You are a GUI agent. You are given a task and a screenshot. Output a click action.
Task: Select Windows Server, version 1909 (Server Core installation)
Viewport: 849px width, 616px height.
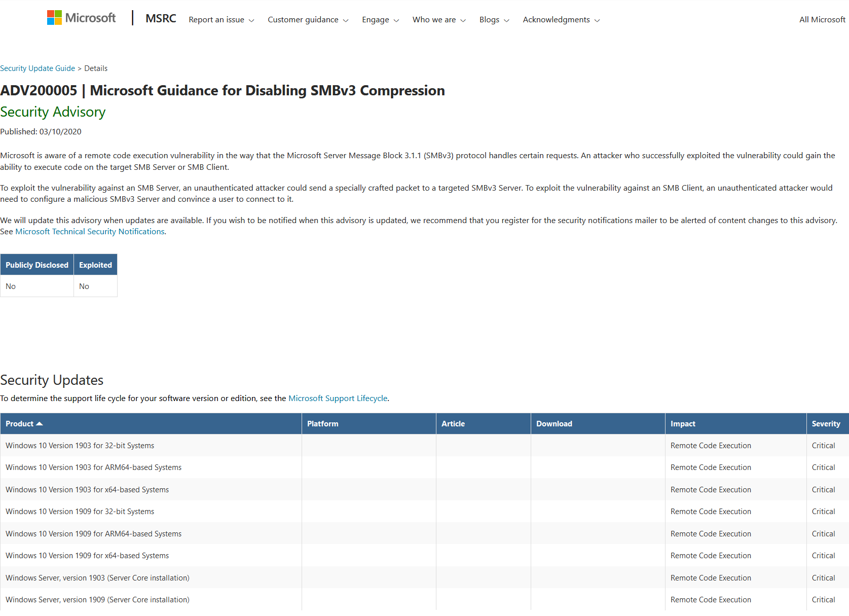[98, 600]
